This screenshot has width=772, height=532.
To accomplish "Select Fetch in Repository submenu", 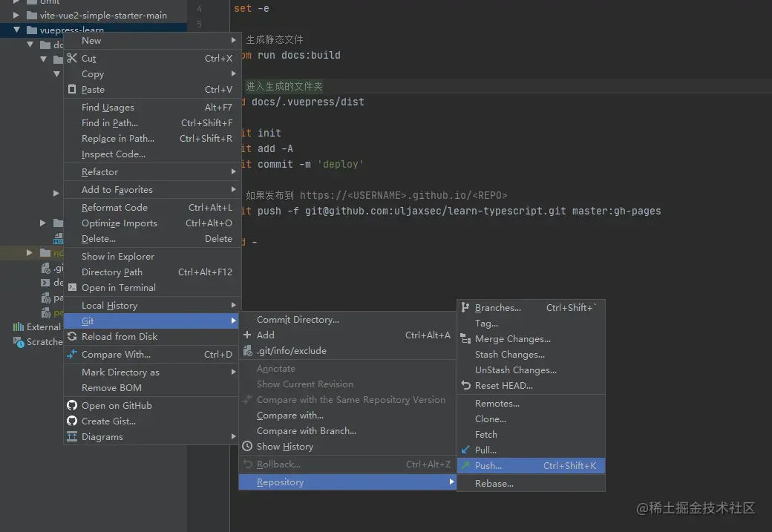I will 531,435.
